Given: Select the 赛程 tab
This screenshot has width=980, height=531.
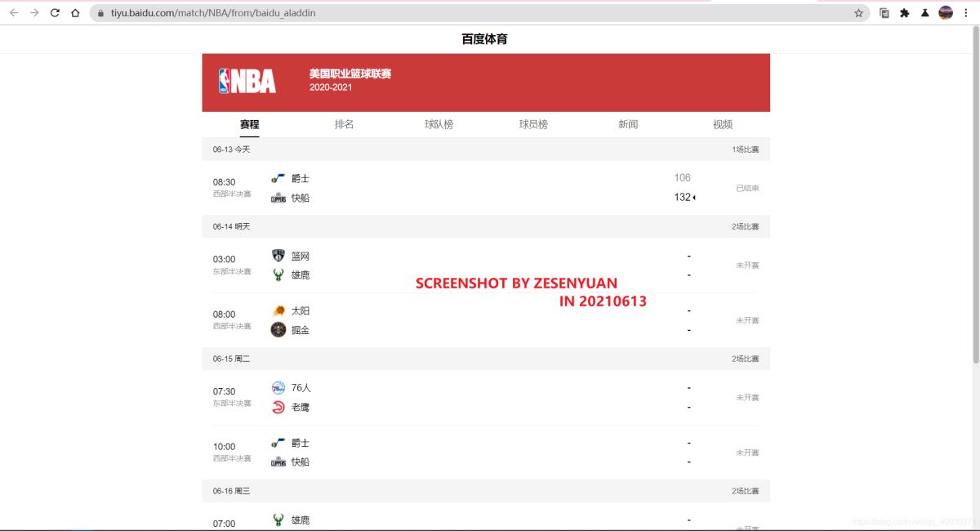Looking at the screenshot, I should (x=249, y=124).
